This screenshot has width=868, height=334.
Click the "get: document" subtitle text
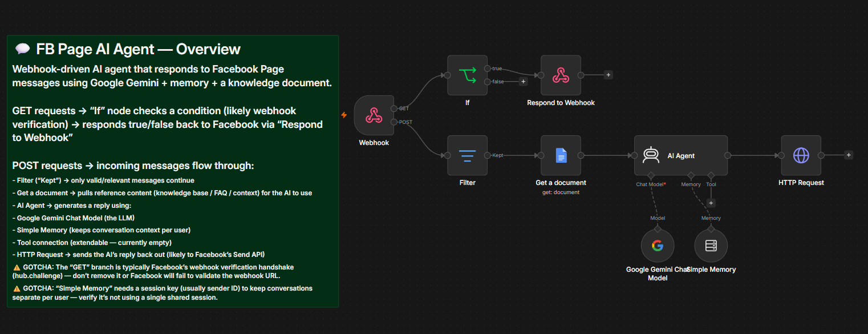(561, 192)
